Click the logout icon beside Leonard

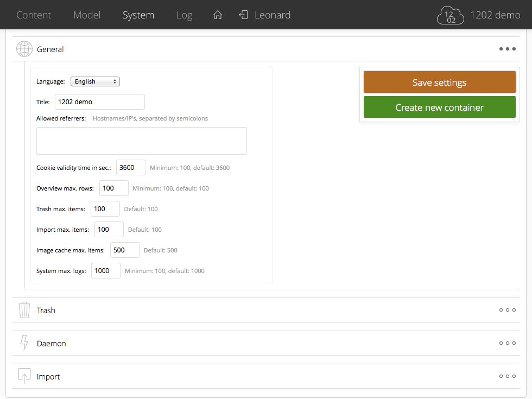pos(243,15)
